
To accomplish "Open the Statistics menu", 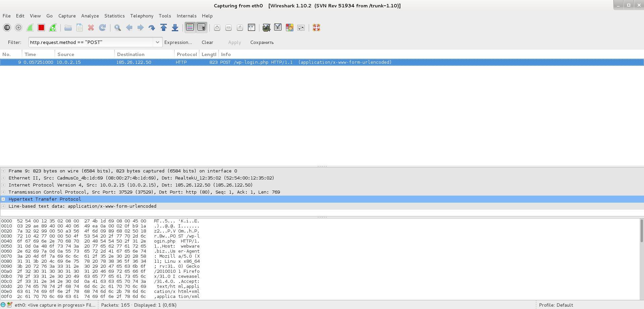I will tap(114, 16).
